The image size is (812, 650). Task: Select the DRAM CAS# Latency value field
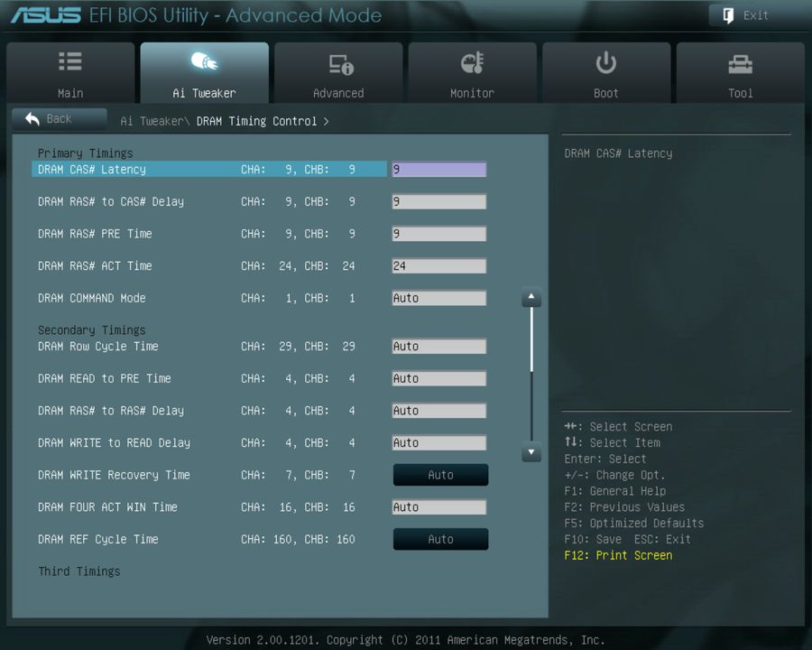[x=438, y=169]
